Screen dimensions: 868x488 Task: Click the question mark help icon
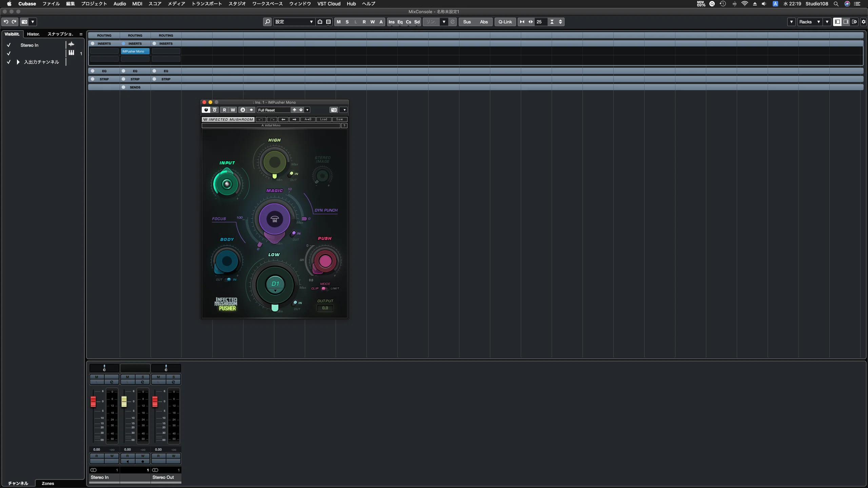(x=344, y=125)
